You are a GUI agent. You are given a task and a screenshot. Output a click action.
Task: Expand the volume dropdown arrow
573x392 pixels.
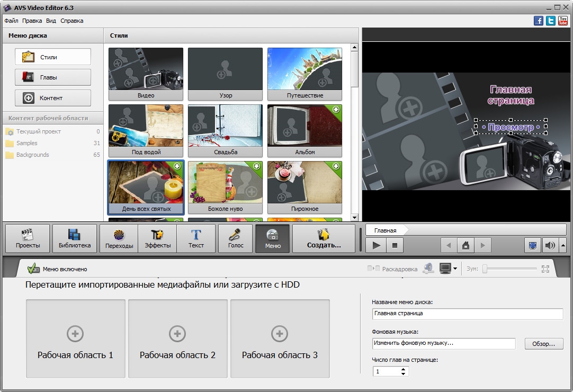[x=563, y=245]
